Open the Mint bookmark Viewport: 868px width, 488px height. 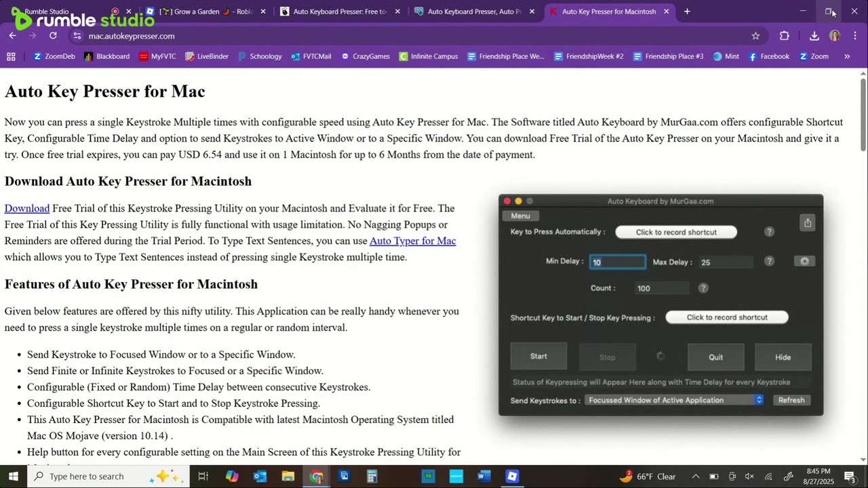(x=726, y=56)
